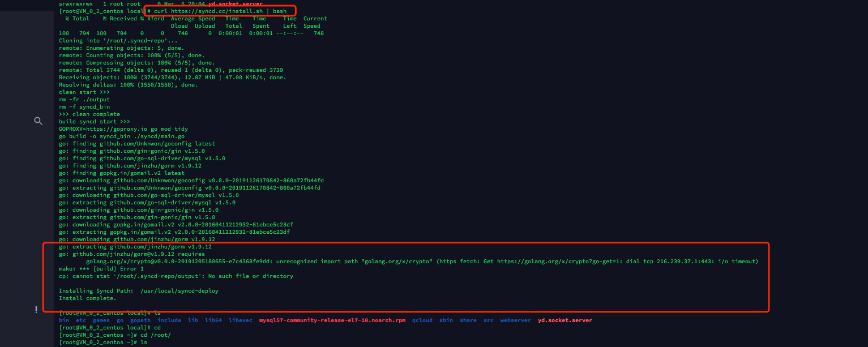Click 'go: finding github.com/jinzhu/gorm v1.9.12' line
The width and height of the screenshot is (868, 347).
[x=130, y=166]
